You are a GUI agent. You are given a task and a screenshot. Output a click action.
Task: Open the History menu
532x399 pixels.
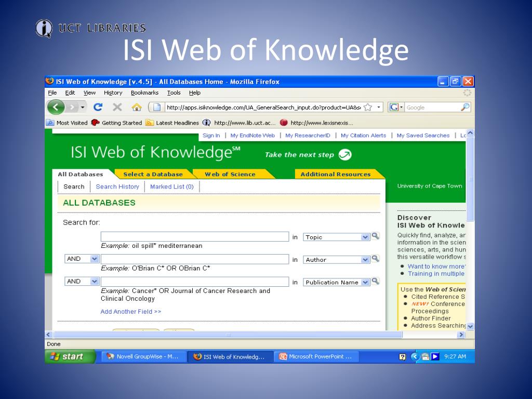[x=113, y=92]
